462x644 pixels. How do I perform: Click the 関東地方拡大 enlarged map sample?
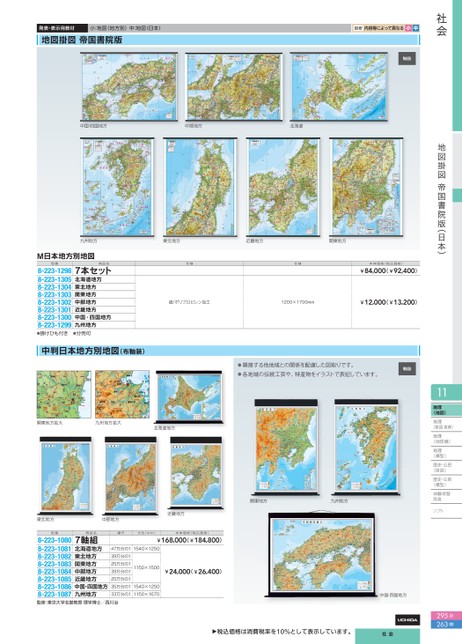pos(64,394)
